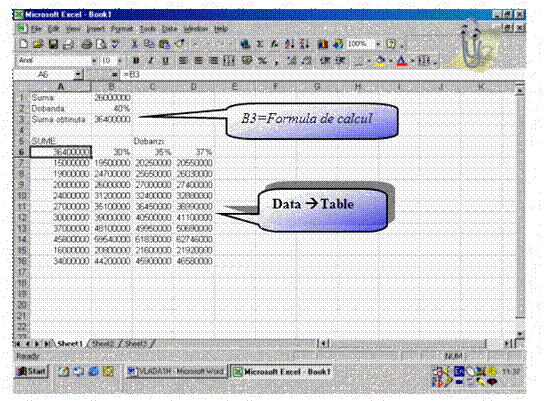This screenshot has height=401, width=544.
Task: Click the Windows Start button
Action: [x=32, y=371]
